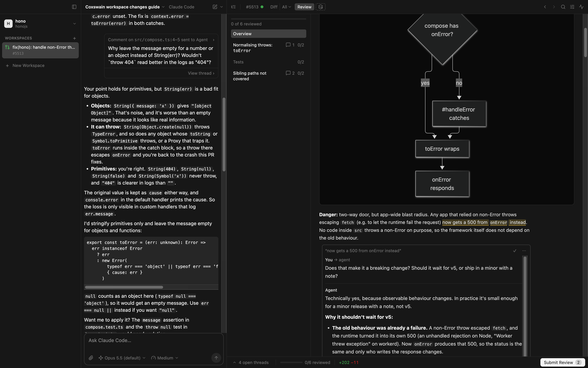Click the new chat compose icon
Screen dimensions: 588x368
(215, 7)
